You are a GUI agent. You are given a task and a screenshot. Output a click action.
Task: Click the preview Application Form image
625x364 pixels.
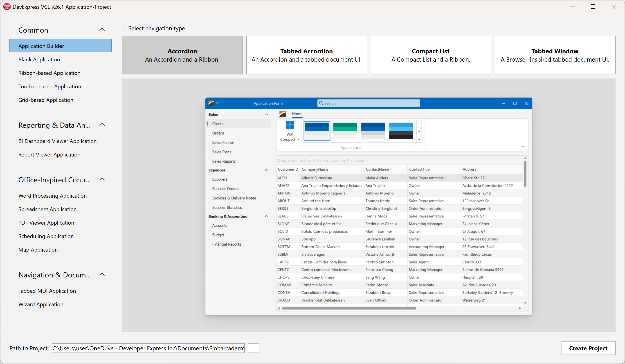point(369,206)
